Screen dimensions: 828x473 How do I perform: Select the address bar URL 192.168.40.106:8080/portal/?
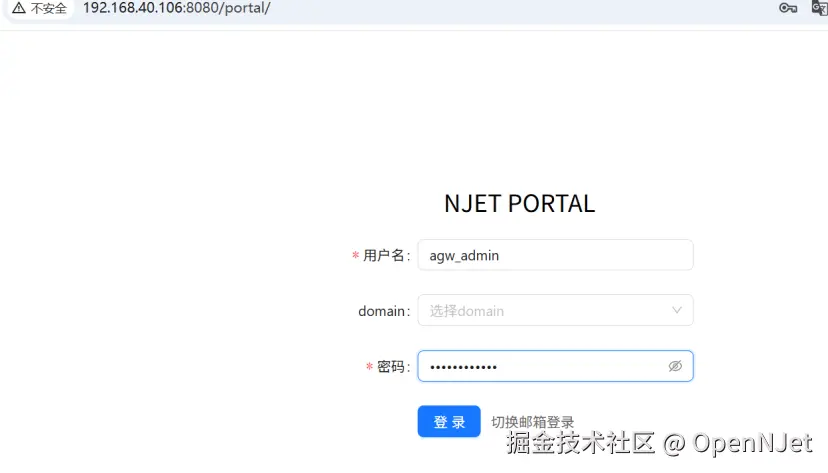(x=176, y=8)
